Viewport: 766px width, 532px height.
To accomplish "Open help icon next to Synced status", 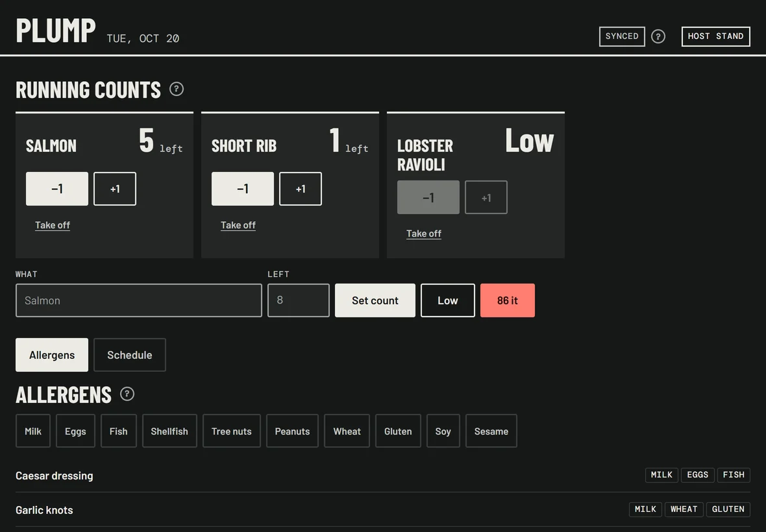I will coord(658,36).
